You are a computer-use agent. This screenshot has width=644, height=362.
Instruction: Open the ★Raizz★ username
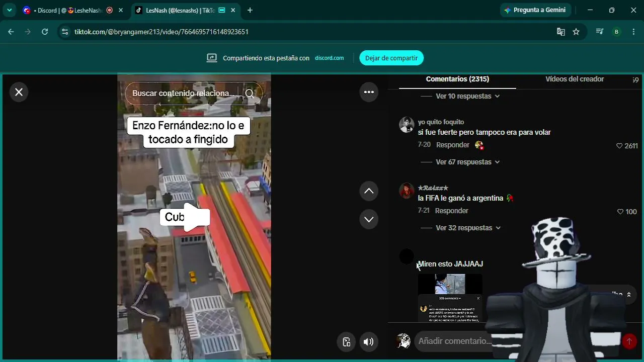tap(433, 188)
